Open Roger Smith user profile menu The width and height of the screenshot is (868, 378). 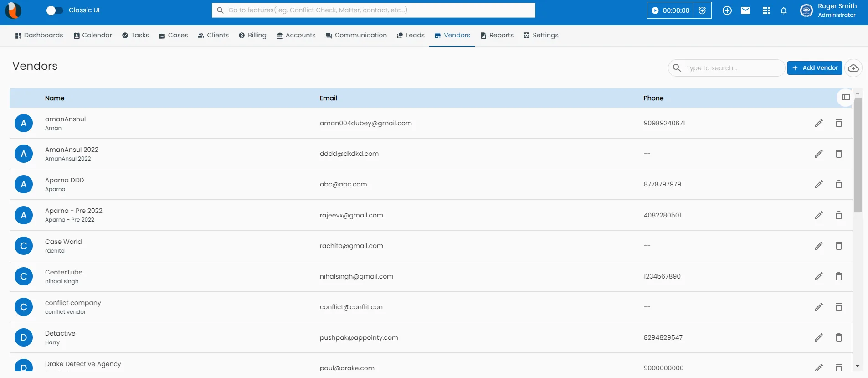(829, 10)
